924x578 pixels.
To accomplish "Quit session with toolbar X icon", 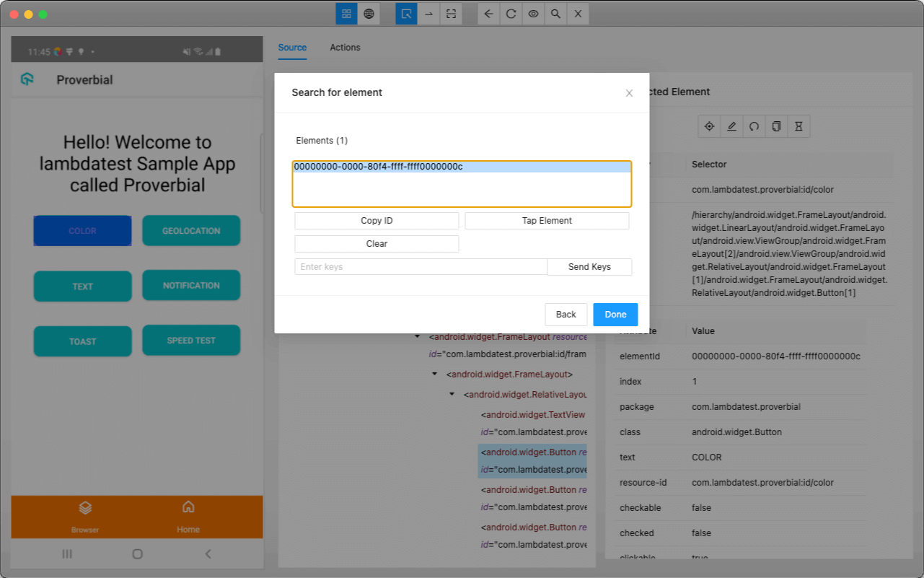I will tap(578, 14).
